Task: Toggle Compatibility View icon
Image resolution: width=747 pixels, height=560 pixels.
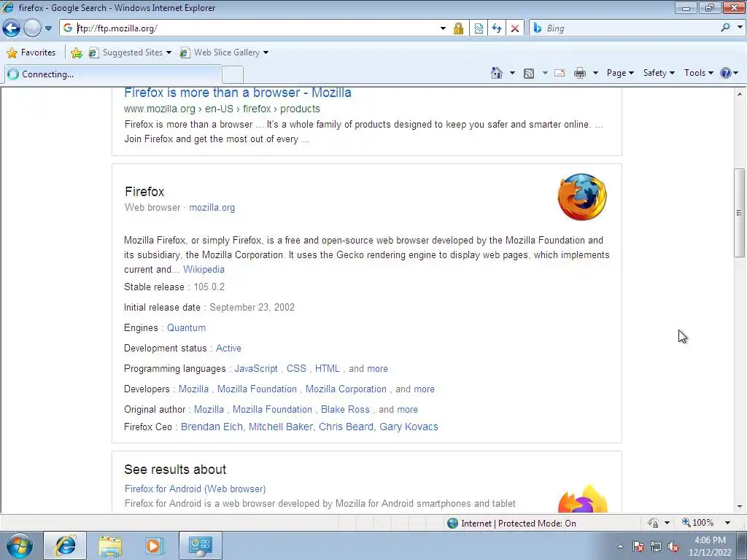Action: click(479, 28)
